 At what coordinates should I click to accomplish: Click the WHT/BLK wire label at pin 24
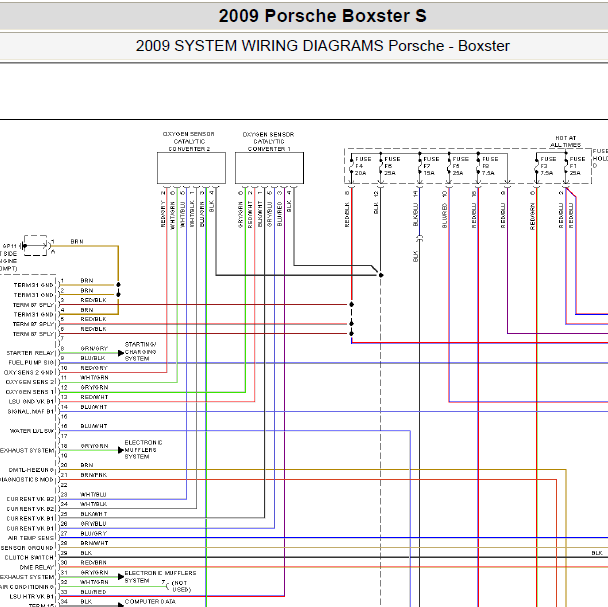point(93,504)
